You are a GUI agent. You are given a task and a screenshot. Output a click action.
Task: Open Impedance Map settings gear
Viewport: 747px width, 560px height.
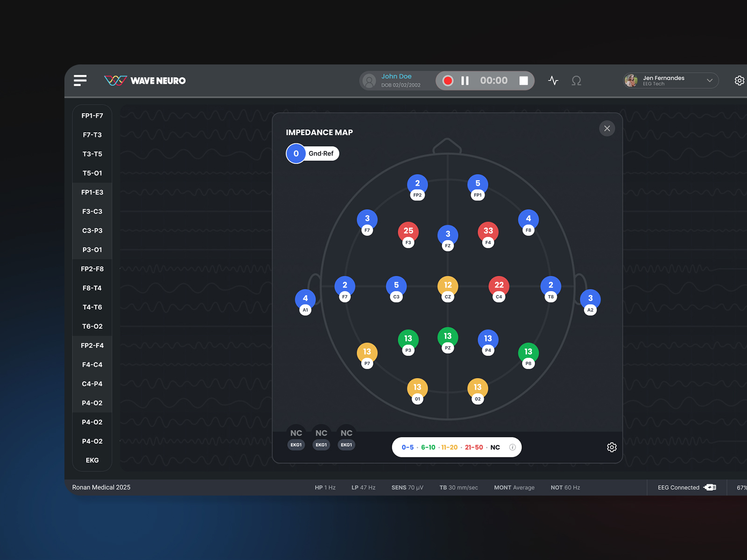point(612,447)
